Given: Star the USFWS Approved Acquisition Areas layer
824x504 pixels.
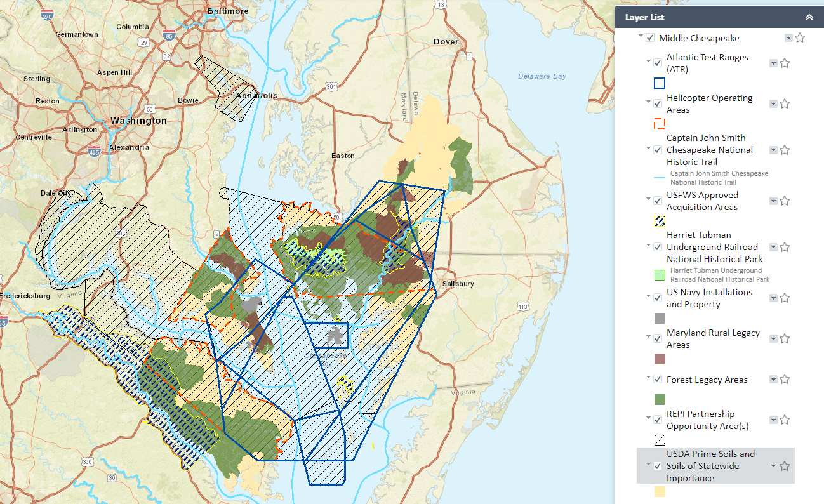Looking at the screenshot, I should tap(785, 201).
